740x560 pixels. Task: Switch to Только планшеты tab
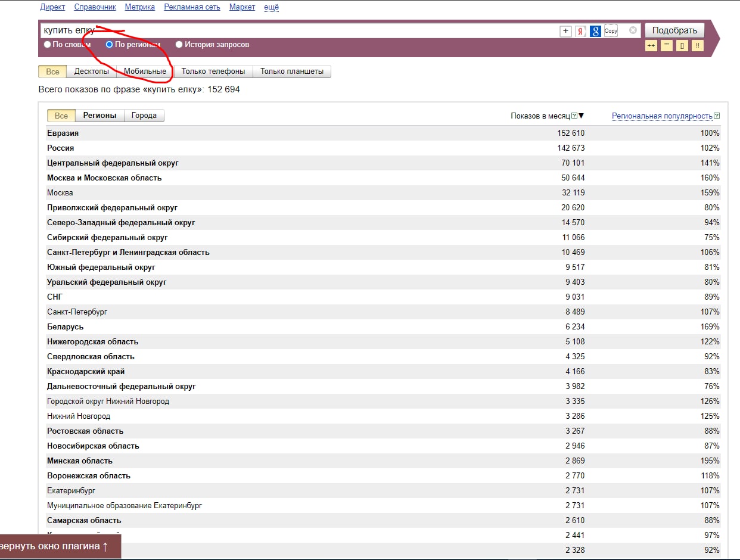click(x=292, y=71)
